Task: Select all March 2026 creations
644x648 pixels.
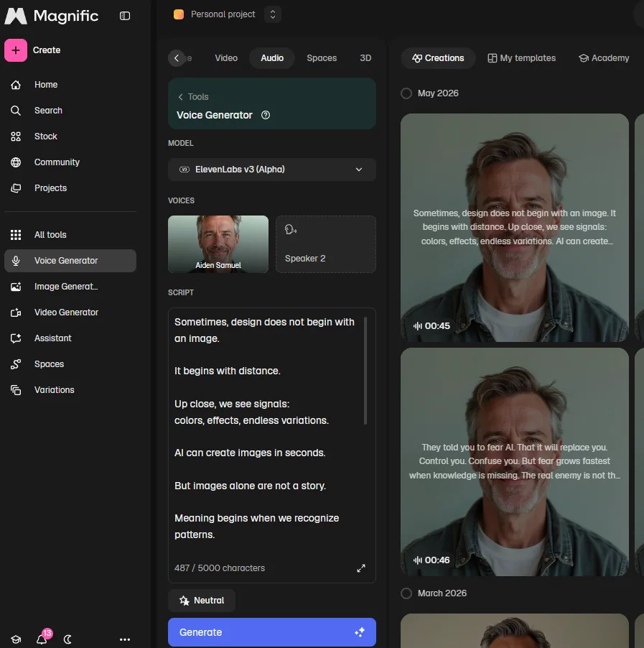Action: click(x=406, y=593)
